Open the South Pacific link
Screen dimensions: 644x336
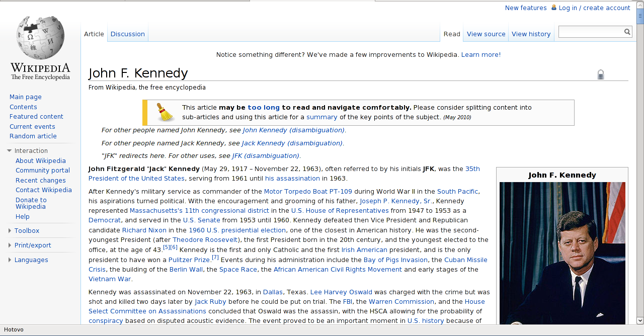(457, 192)
